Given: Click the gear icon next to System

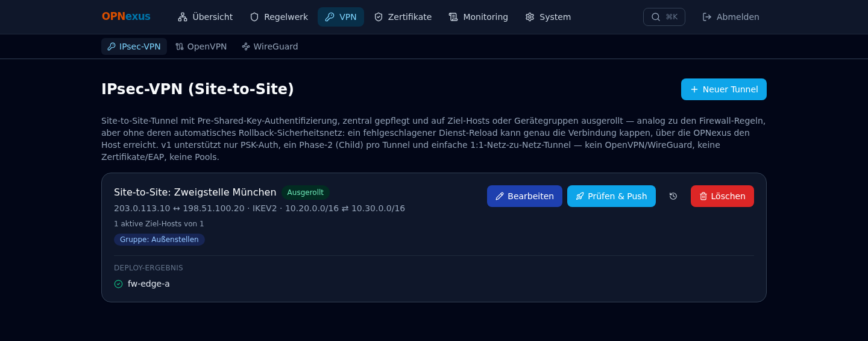Looking at the screenshot, I should pyautogui.click(x=530, y=17).
